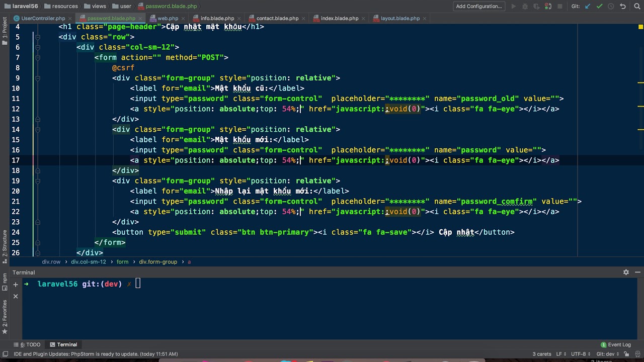Screen dimensions: 644x362
Task: Click the Stop square icon
Action: tap(560, 7)
